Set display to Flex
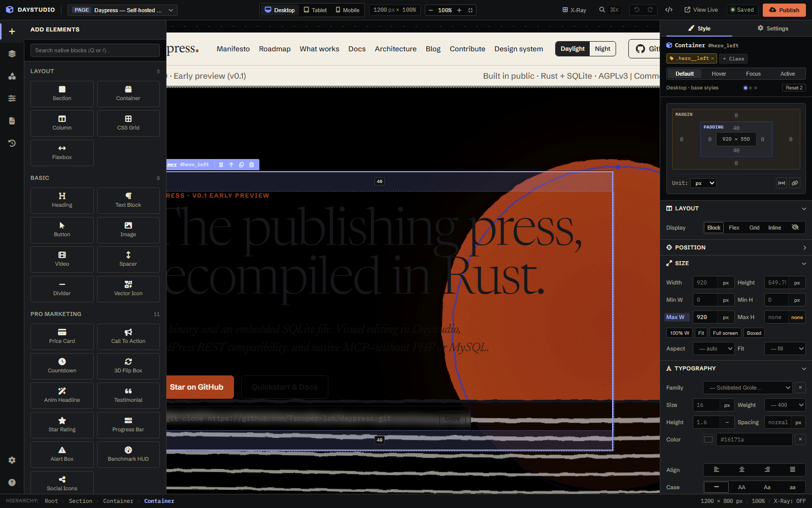 (x=734, y=228)
